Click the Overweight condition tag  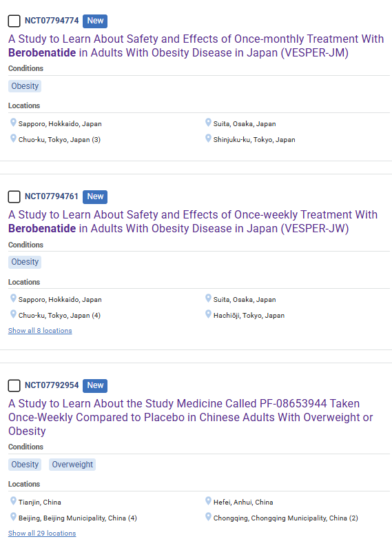pyautogui.click(x=72, y=465)
